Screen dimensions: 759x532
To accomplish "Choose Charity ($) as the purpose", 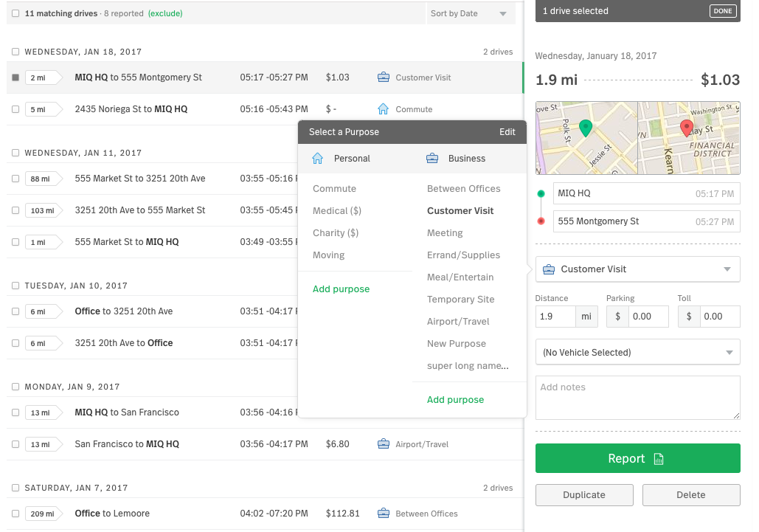I will 336,233.
